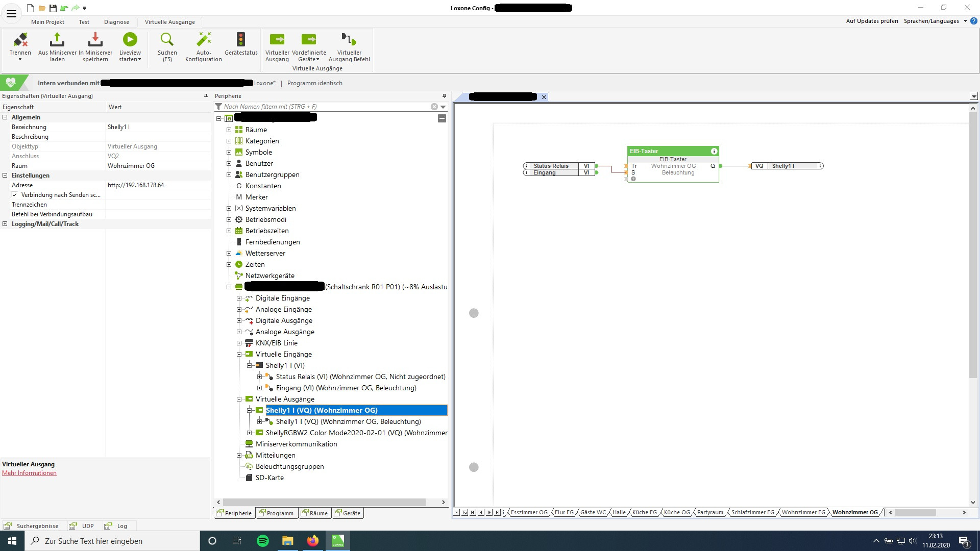The image size is (980, 551).
Task: Click the Mehr Informationen link
Action: click(x=29, y=473)
